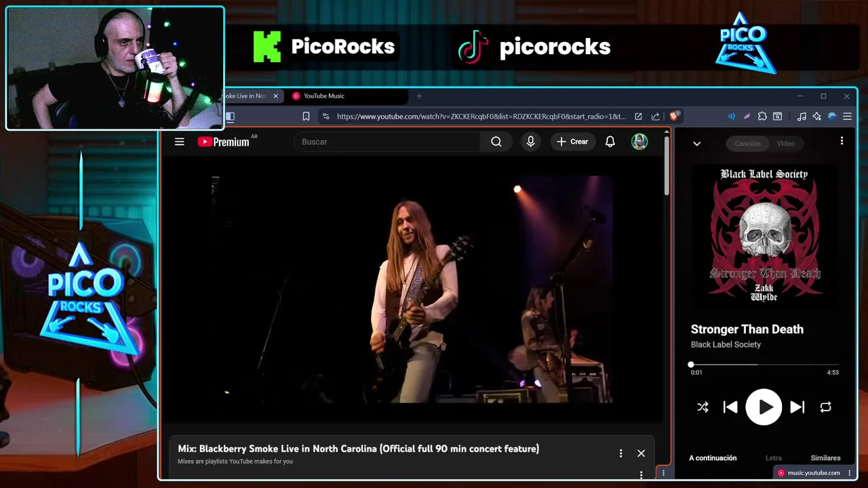Open site settings icon in address bar
Viewport: 868px width, 488px height.
[326, 117]
